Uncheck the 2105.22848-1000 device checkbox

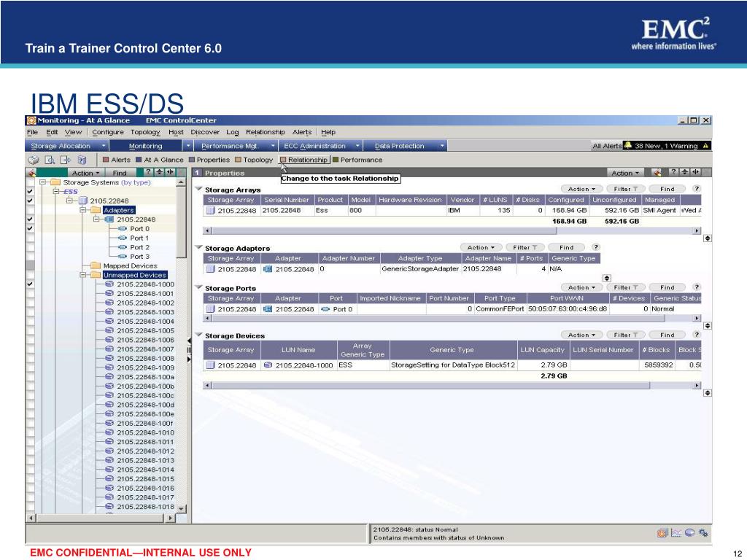pyautogui.click(x=30, y=284)
